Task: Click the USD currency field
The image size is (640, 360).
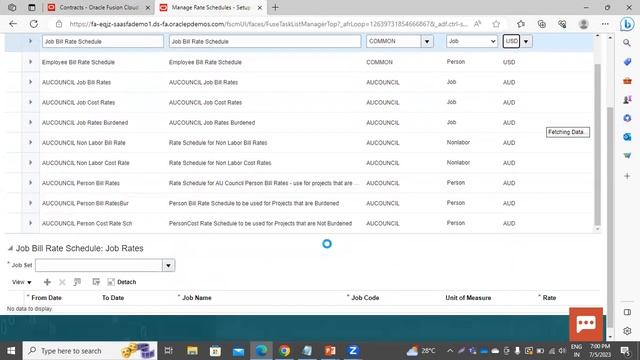Action: pyautogui.click(x=511, y=41)
